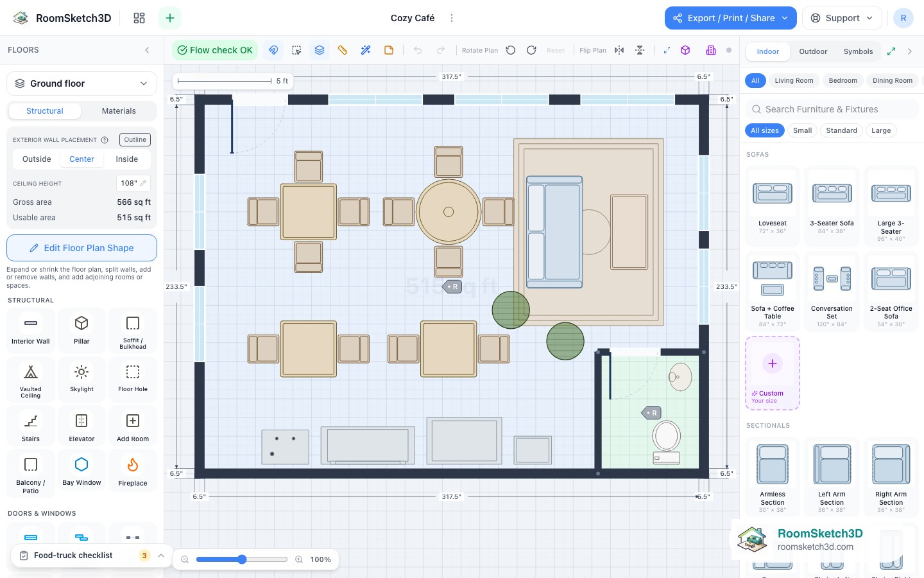This screenshot has width=924, height=578.
Task: Expand Export / Print / Share menu
Action: tap(731, 18)
